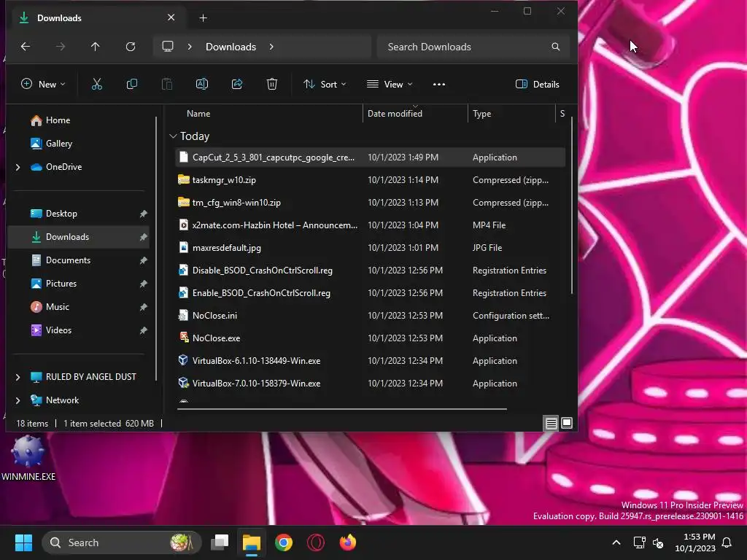Click the search magnifier in Search Downloads

coord(555,47)
